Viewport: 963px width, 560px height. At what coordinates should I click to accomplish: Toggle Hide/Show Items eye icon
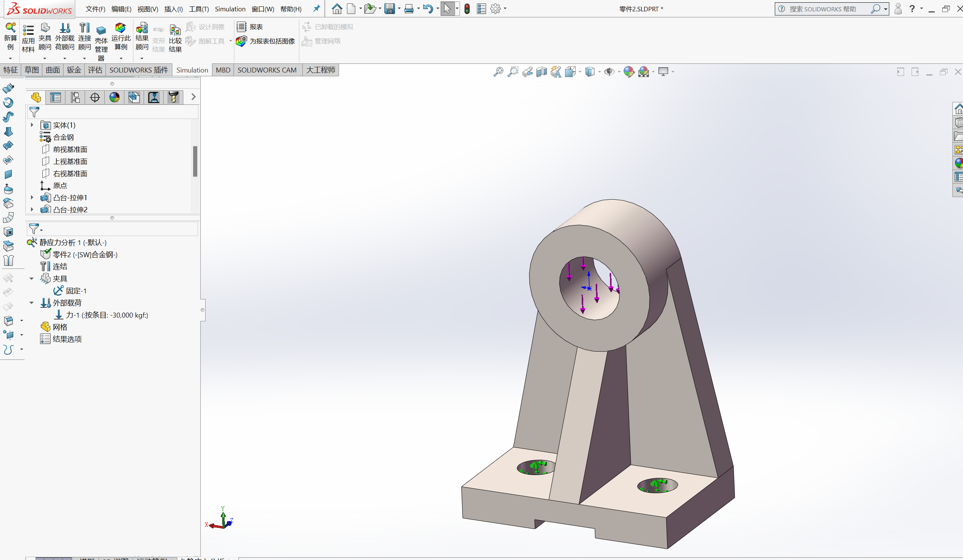[609, 72]
